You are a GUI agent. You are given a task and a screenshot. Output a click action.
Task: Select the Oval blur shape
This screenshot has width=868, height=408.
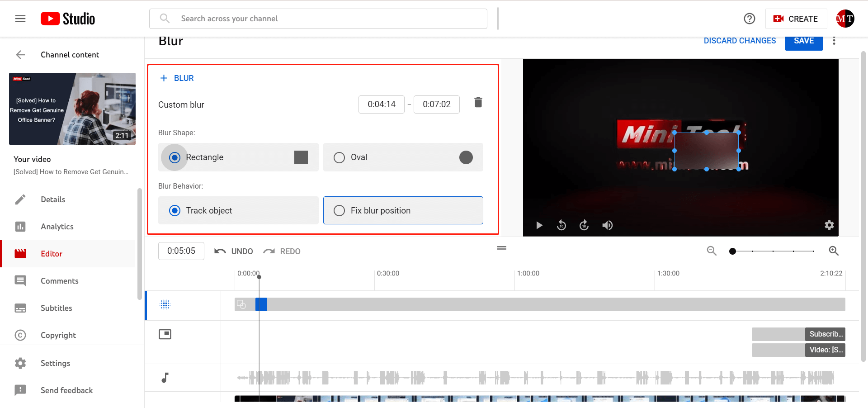point(403,157)
